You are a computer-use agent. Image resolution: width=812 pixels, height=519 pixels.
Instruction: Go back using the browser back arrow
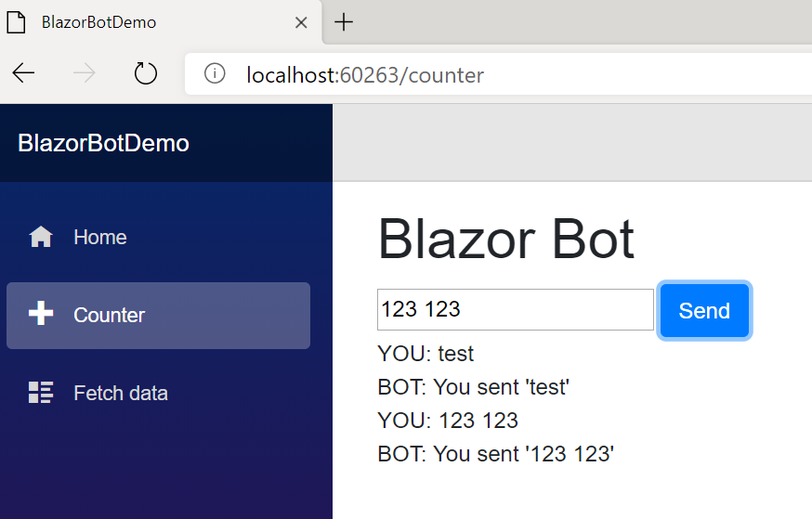coord(23,74)
